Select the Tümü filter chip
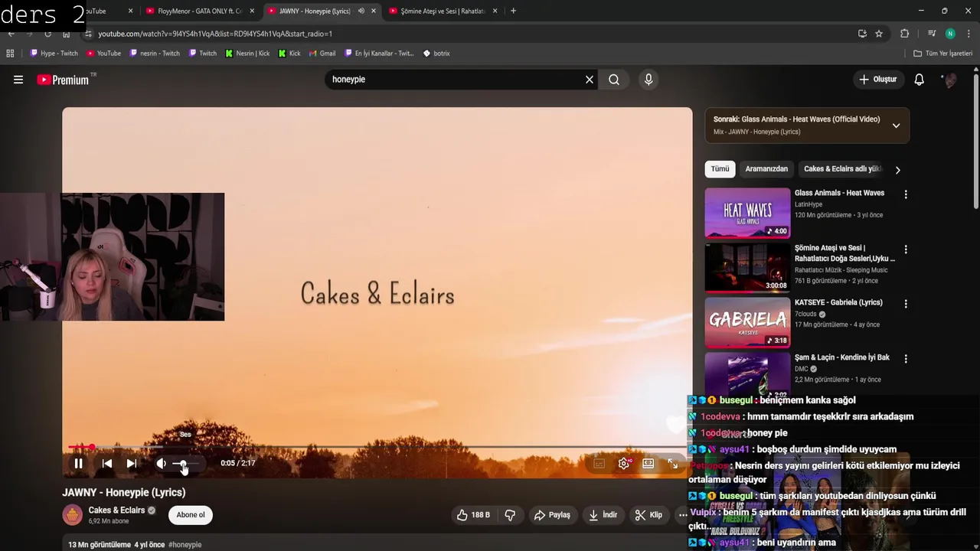The image size is (980, 551). (x=720, y=169)
